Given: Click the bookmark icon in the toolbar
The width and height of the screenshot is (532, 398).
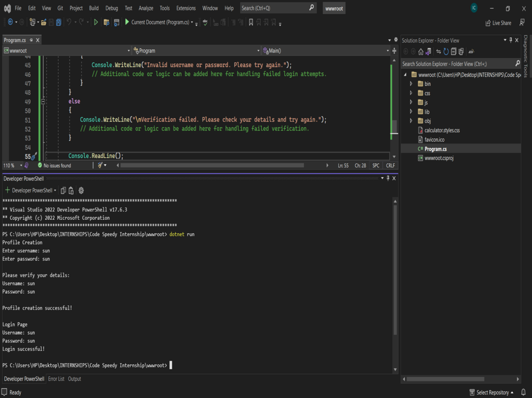Looking at the screenshot, I should pyautogui.click(x=251, y=22).
